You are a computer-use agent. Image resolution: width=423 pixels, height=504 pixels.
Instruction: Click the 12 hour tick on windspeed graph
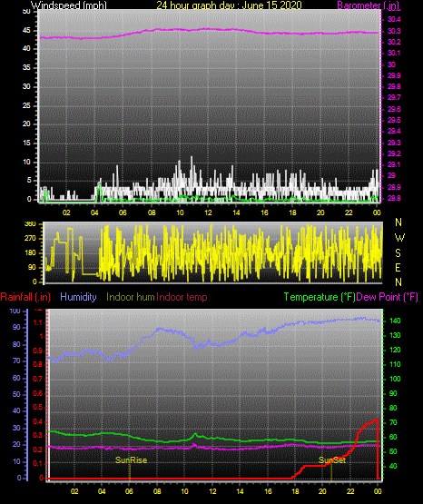[208, 212]
